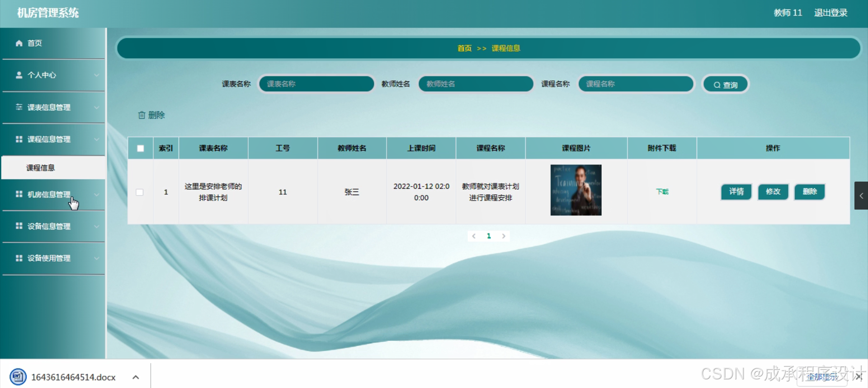Click the 修改 button in row 1
Image resolution: width=868 pixels, height=388 pixels.
coord(773,192)
